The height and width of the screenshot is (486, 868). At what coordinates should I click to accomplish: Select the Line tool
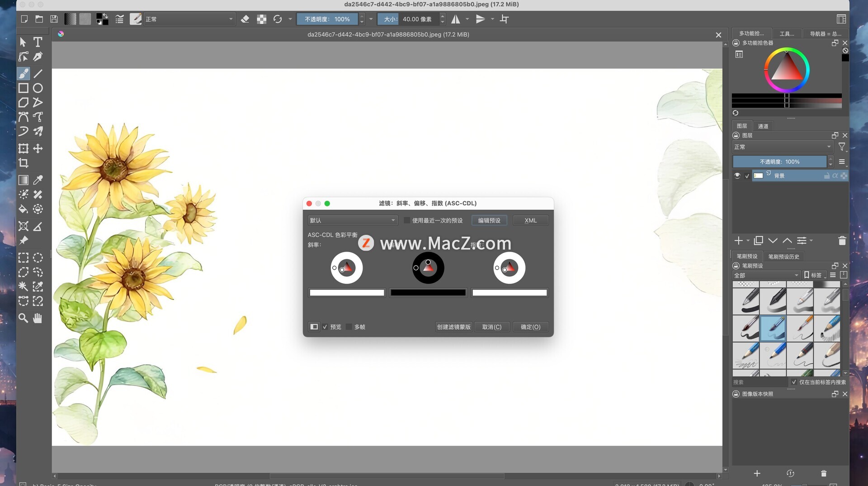pos(38,73)
